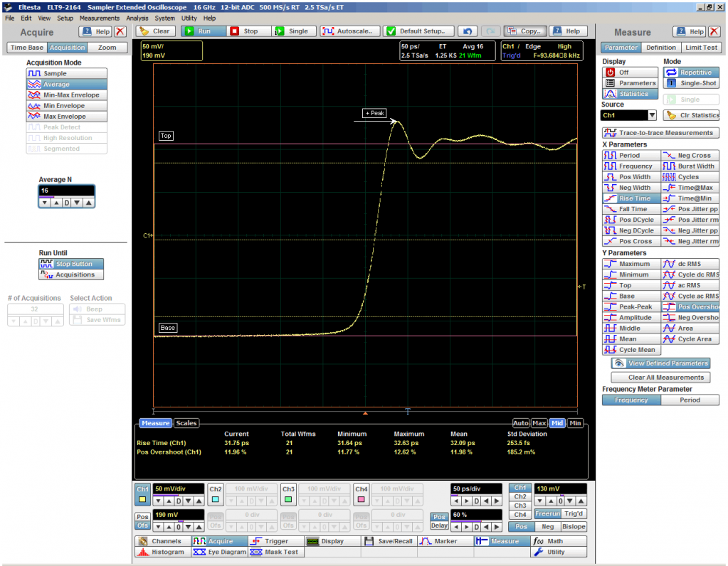728x566 pixels.
Task: Open the Measurements menu
Action: 99,18
